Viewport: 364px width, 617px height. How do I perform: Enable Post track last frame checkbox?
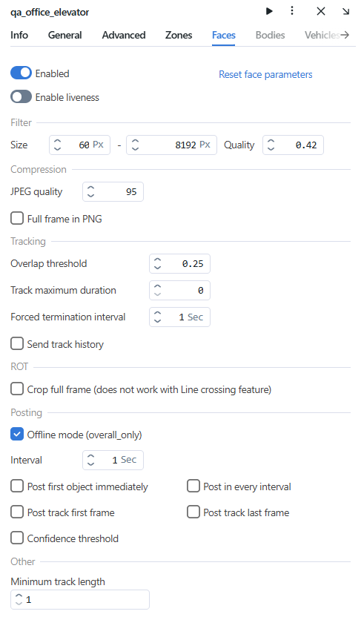[193, 512]
